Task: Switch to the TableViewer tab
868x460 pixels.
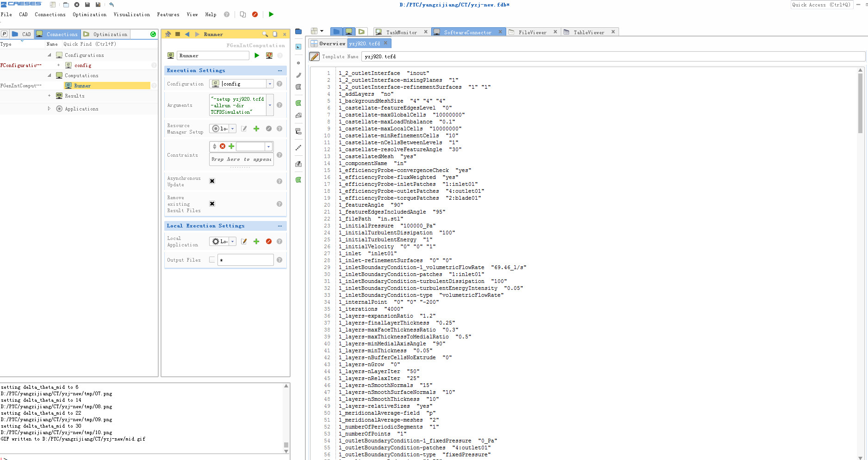Action: click(x=589, y=32)
